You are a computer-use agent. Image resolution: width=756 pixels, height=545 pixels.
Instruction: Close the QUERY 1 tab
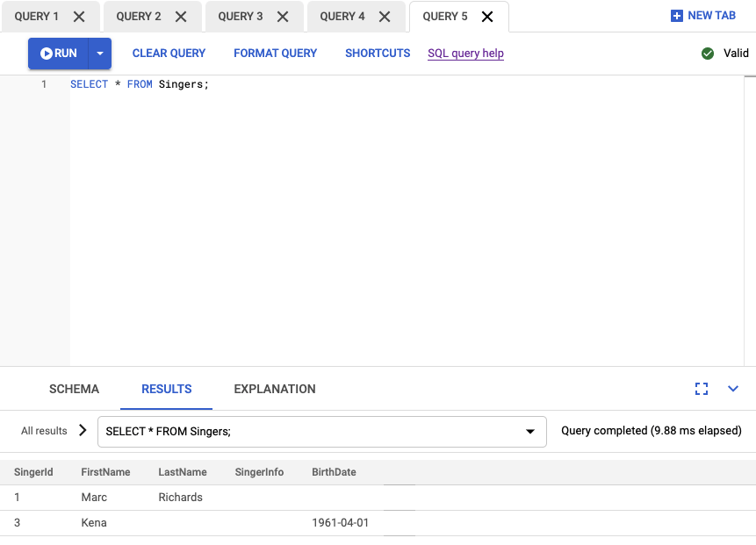tap(81, 16)
